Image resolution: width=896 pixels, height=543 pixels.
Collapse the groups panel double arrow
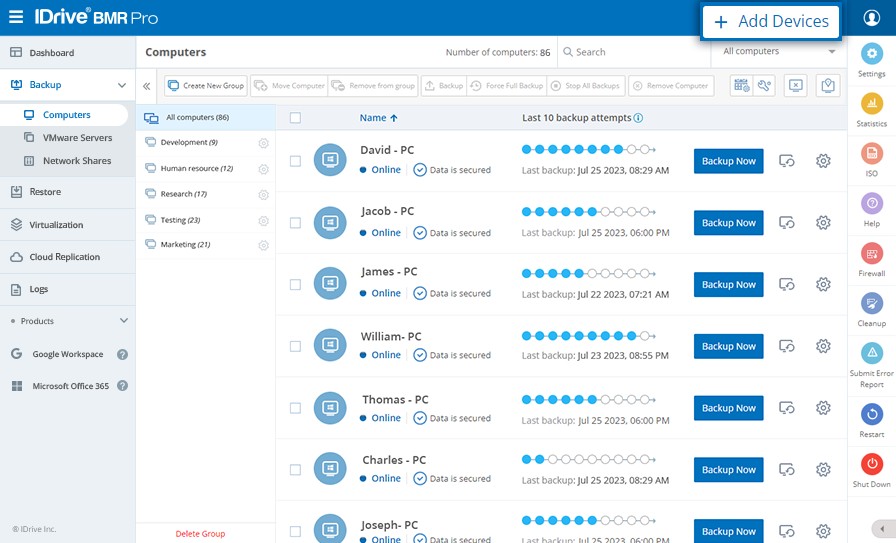point(146,86)
